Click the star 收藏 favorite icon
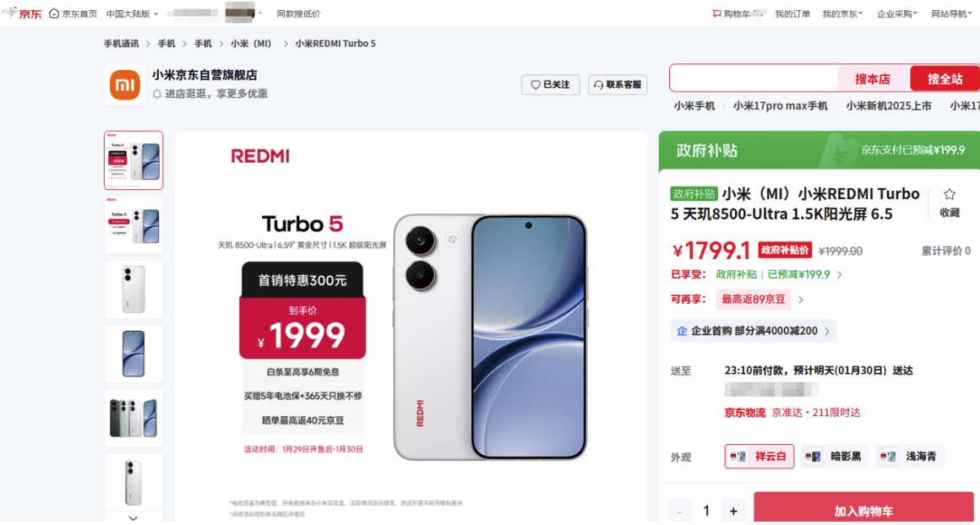This screenshot has height=525, width=980. tap(950, 194)
